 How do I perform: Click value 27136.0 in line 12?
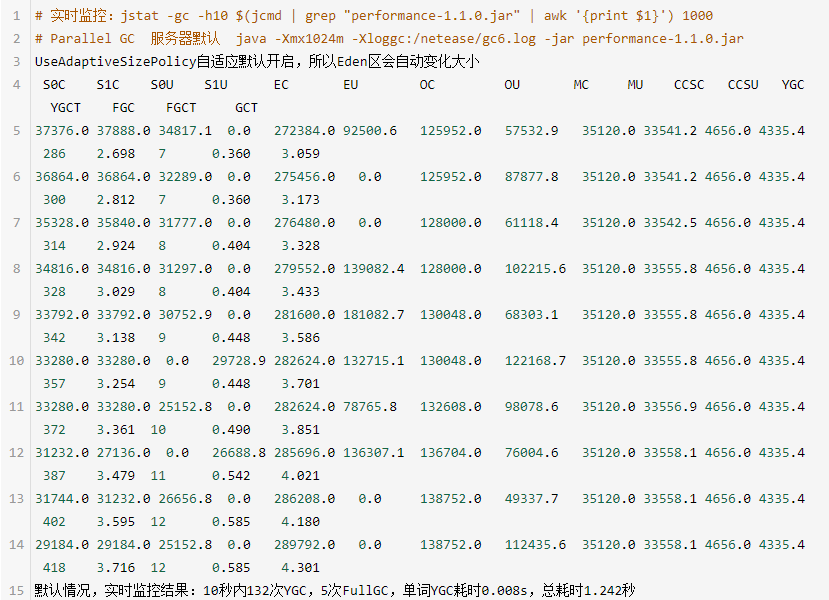pos(123,453)
